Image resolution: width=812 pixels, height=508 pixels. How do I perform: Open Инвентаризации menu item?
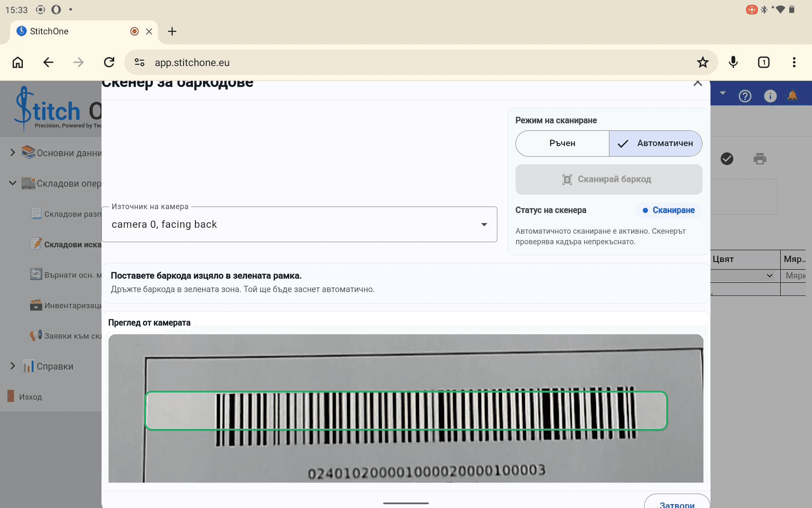click(66, 305)
